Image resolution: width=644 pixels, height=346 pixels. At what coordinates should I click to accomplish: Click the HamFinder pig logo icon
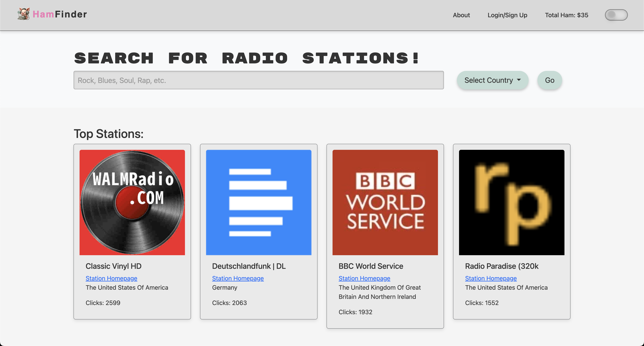pyautogui.click(x=24, y=14)
